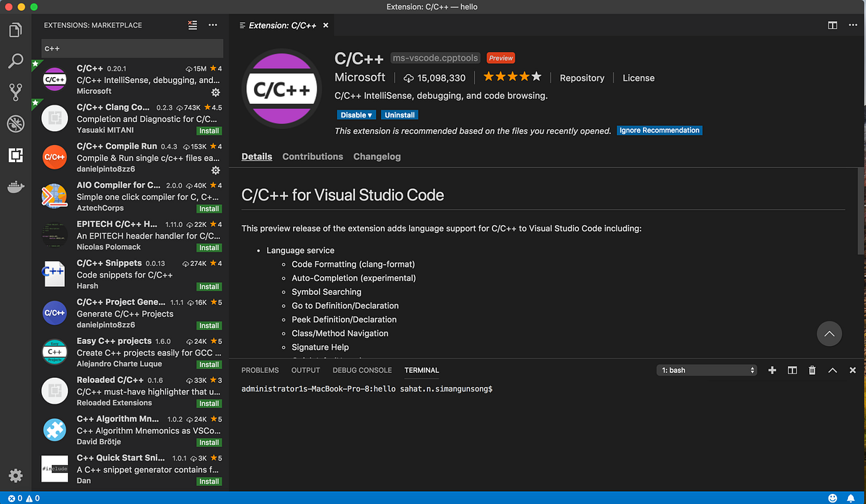Viewport: 866px width, 504px height.
Task: Open the terminal selector showing 1: bash
Action: coord(706,370)
